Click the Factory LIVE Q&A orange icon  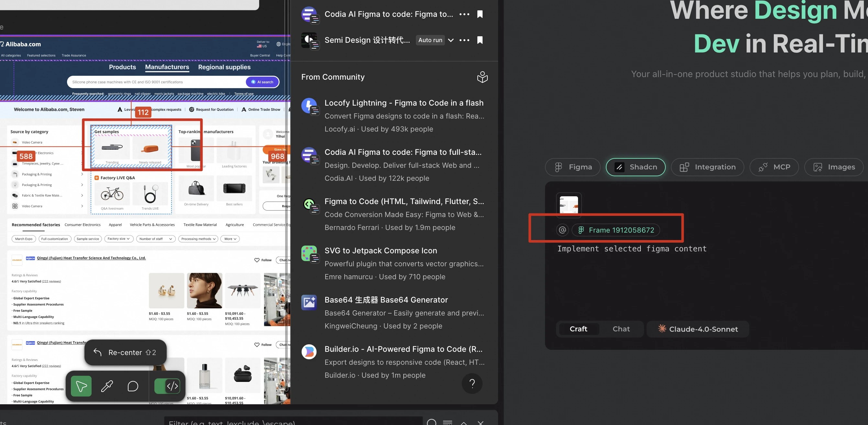[96, 178]
